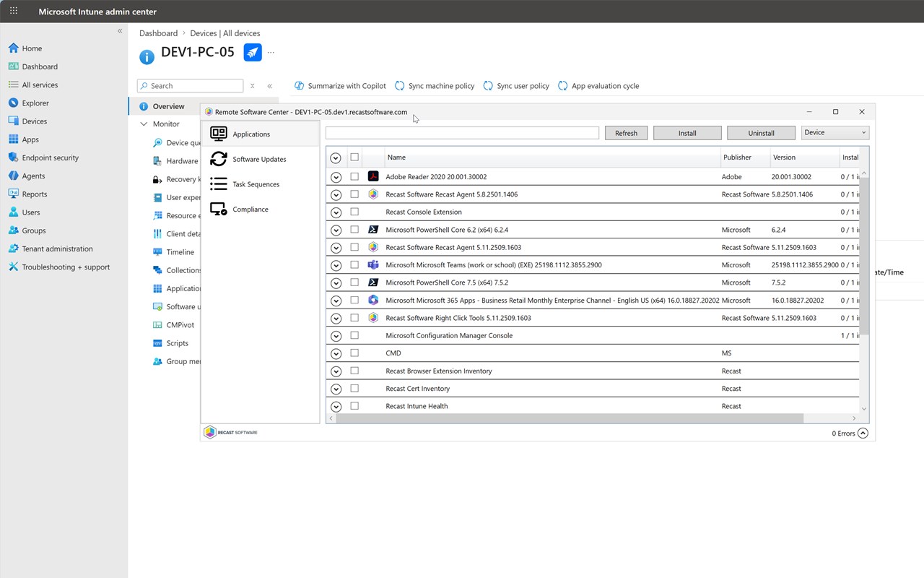Click the Users icon in sidebar

click(13, 212)
